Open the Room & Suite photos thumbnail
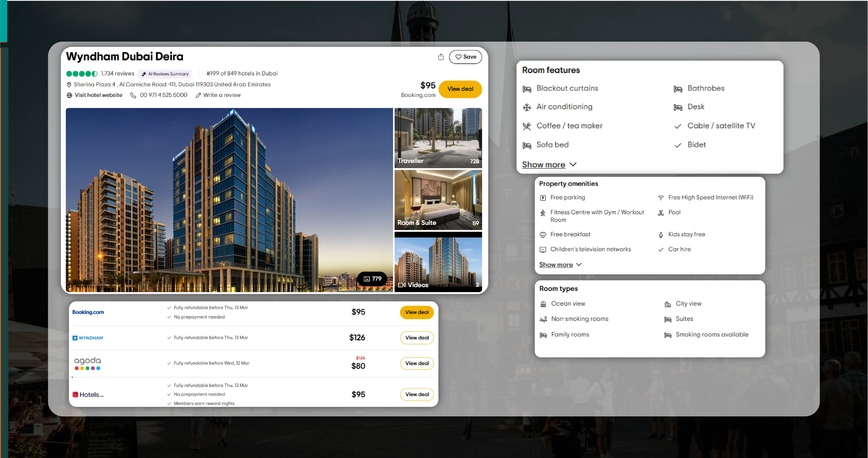The height and width of the screenshot is (458, 868). (x=438, y=200)
